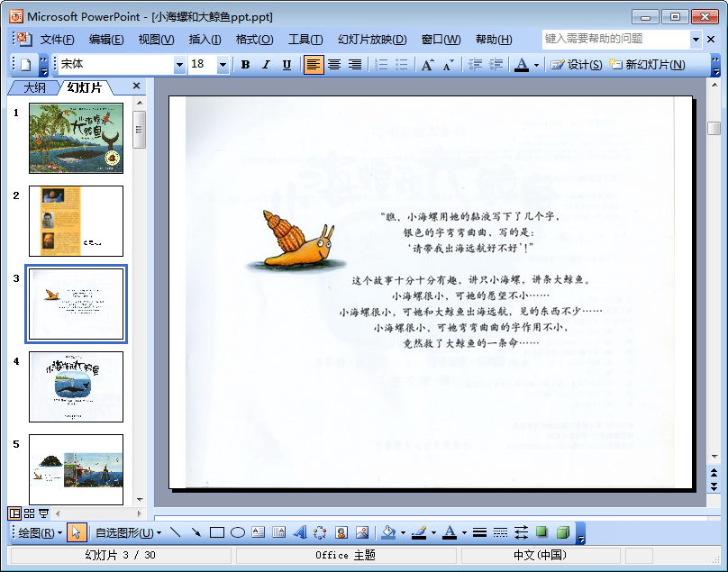Screen dimensions: 728x572
Task: Apply the line color brush
Action: point(419,532)
